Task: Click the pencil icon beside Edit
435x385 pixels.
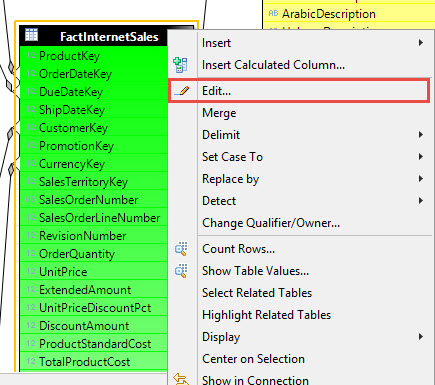Action: (182, 91)
